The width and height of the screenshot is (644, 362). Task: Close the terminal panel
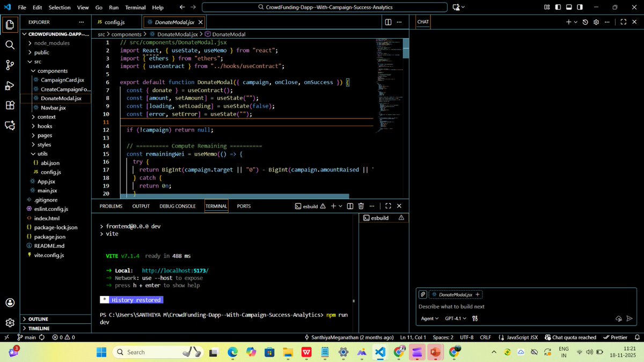point(399,206)
